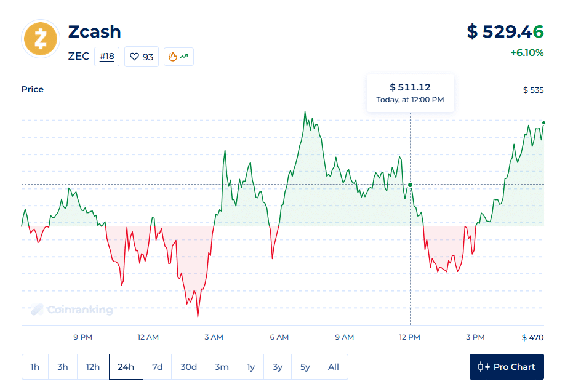Viewport: 565px width, 392px height.
Task: Click the Zcash coin name heading
Action: (x=94, y=31)
